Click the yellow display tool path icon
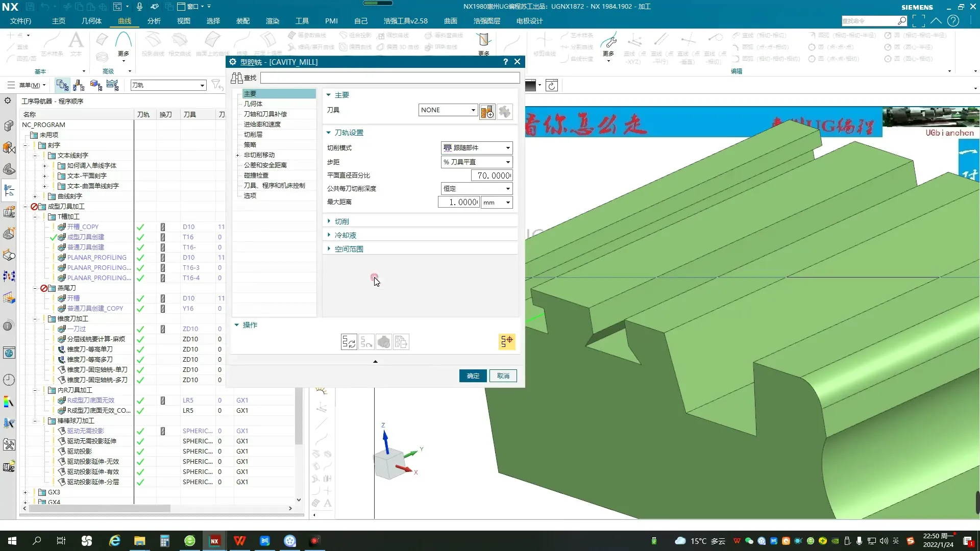The height and width of the screenshot is (551, 980). [507, 341]
